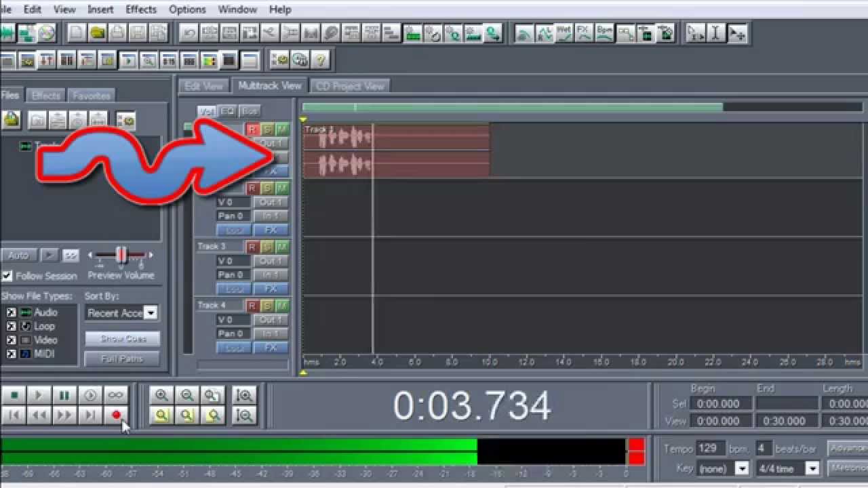The height and width of the screenshot is (488, 868).
Task: Click the Rewind transport button
Action: click(x=39, y=415)
